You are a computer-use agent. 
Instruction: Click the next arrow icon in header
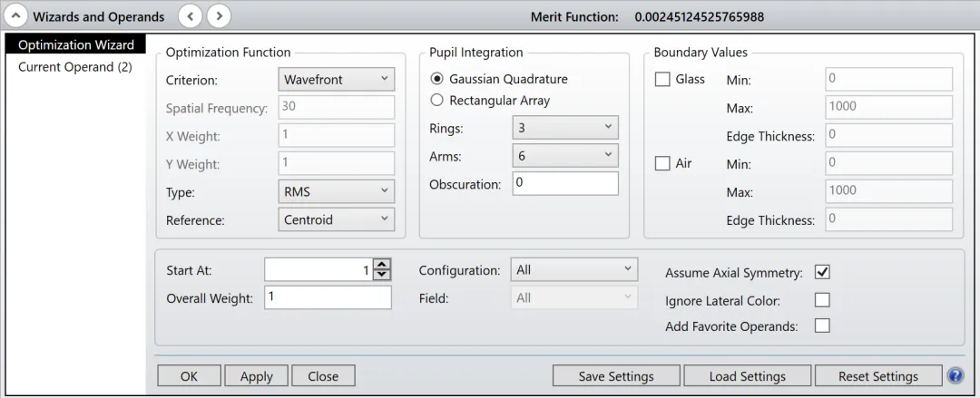coord(219,16)
